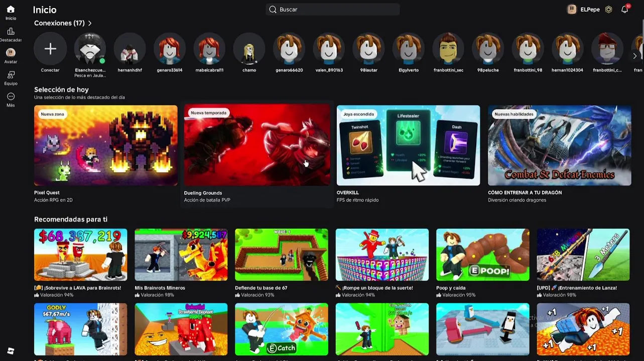The width and height of the screenshot is (644, 361).
Task: Click Valoración 93% under Defiende tu base
Action: point(257,295)
